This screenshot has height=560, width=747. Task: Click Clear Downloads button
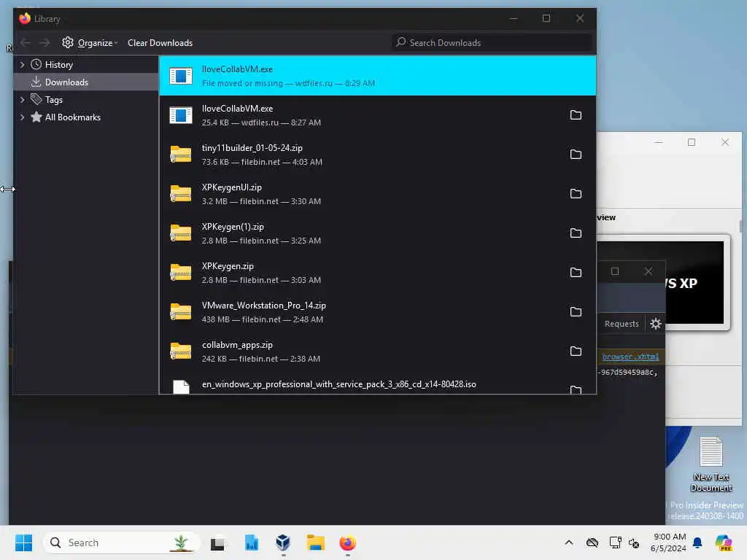(x=160, y=43)
